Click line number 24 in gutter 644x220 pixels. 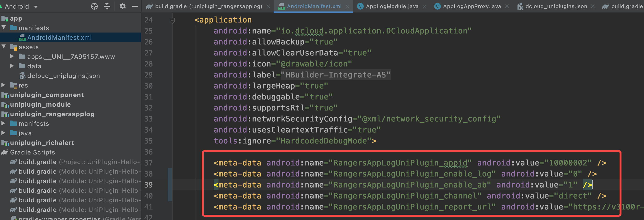pyautogui.click(x=149, y=20)
